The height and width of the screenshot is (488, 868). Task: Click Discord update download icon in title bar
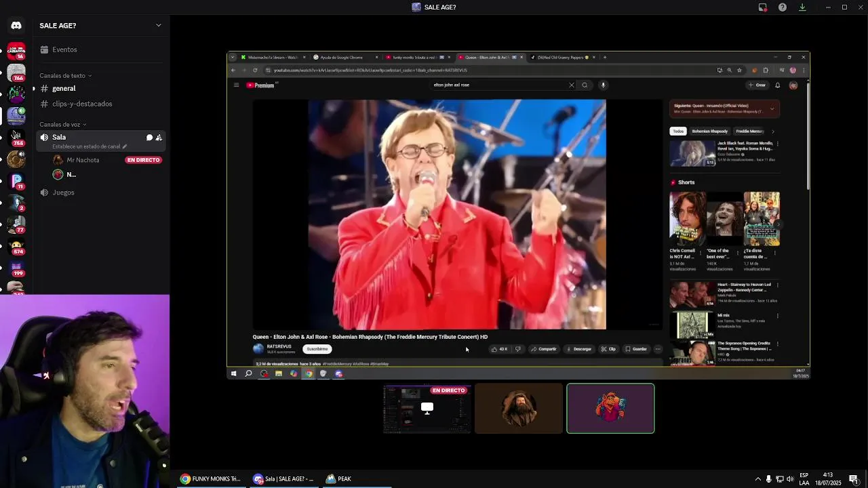[x=802, y=7]
